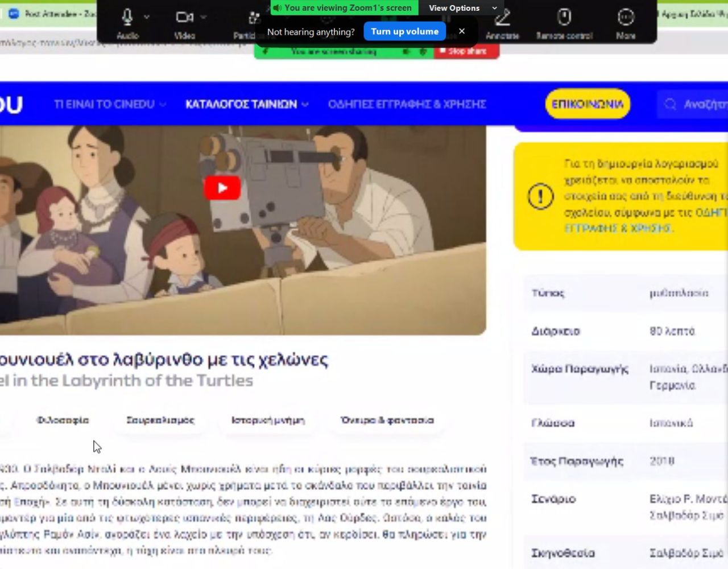Open the More options ellipsis icon
This screenshot has width=728, height=569.
point(626,17)
